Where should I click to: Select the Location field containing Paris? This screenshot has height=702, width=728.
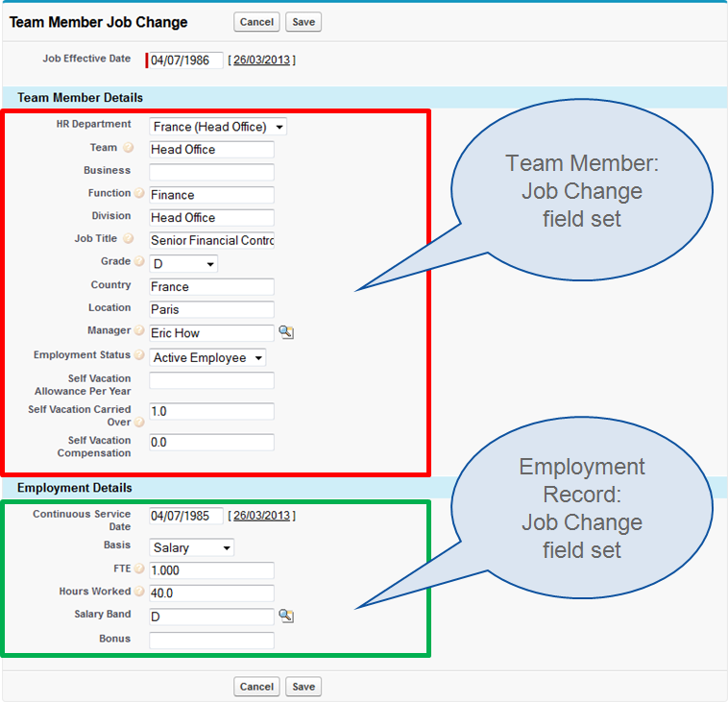pos(211,309)
